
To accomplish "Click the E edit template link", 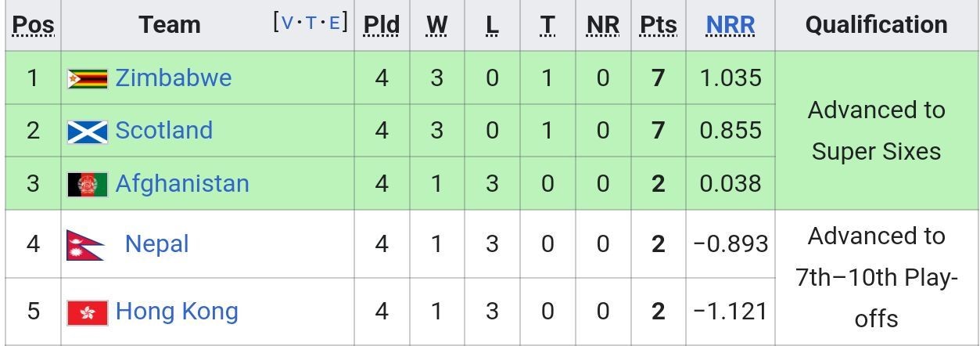I will pos(335,23).
